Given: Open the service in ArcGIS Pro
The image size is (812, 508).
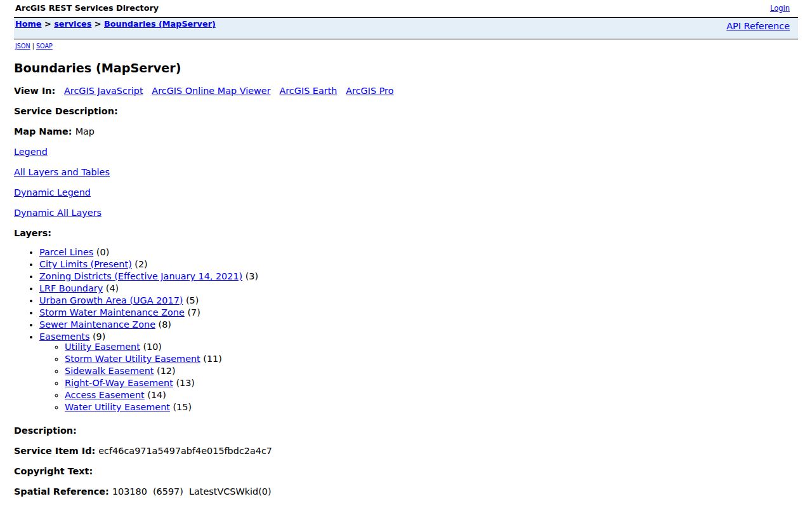Looking at the screenshot, I should (x=370, y=91).
